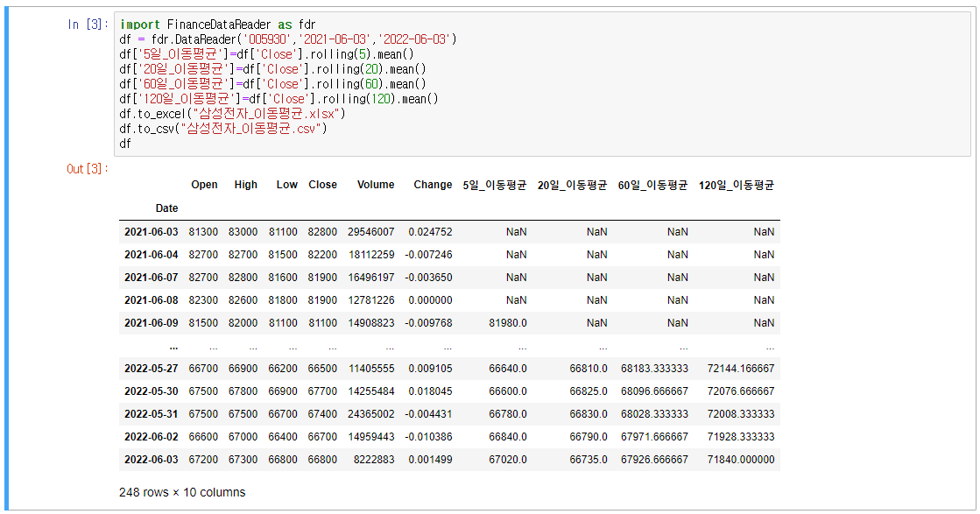Click volume value 11405555
Screen dimensions: 980x514
[x=371, y=369]
